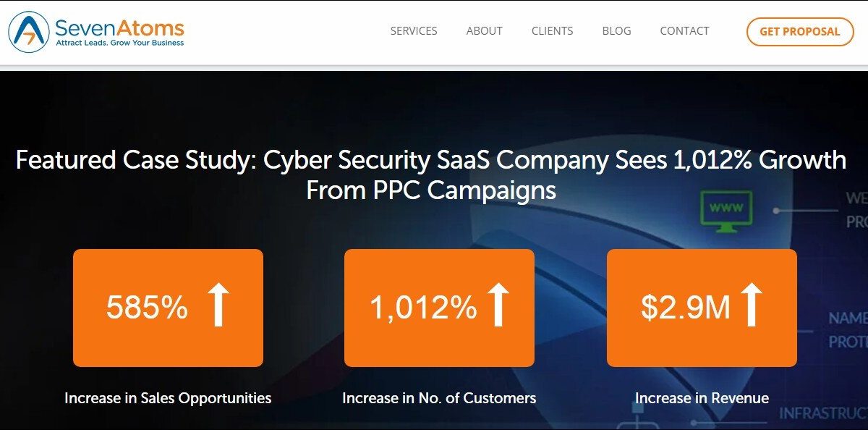Viewport: 868px width, 430px height.
Task: Click the Attract Leads tagline under logo
Action: click(120, 43)
